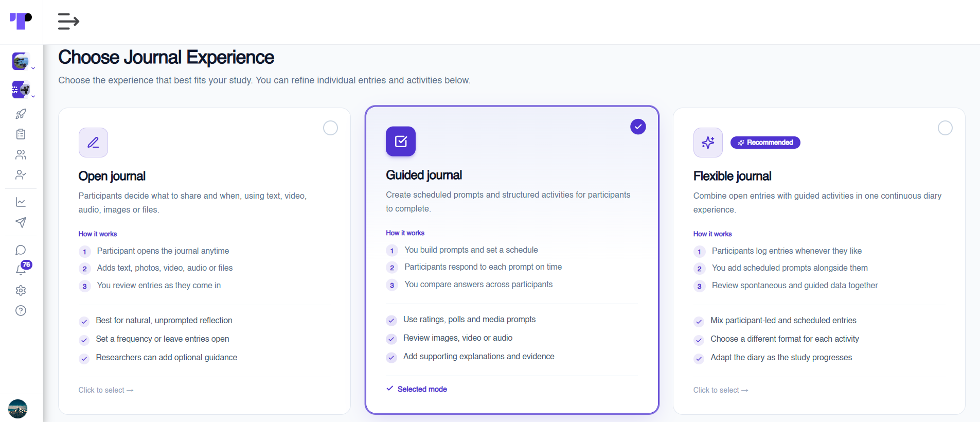The image size is (980, 422).
Task: Open the settings gear icon
Action: click(21, 290)
